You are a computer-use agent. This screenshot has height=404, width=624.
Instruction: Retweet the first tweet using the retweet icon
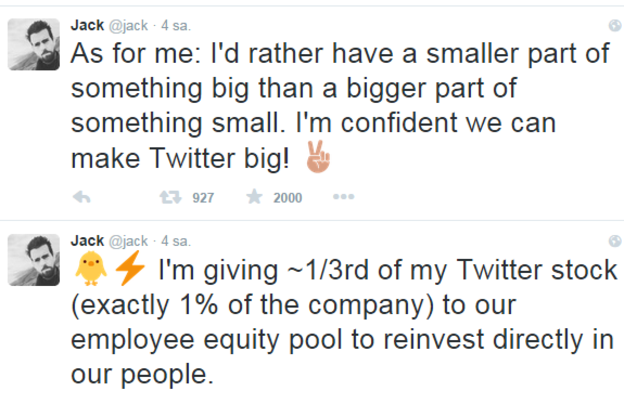tap(170, 197)
